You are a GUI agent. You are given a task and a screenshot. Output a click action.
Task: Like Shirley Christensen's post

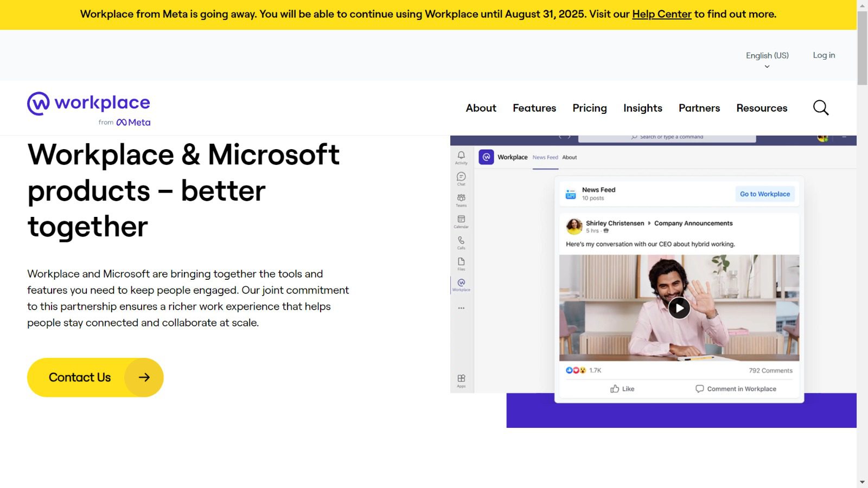click(x=621, y=389)
